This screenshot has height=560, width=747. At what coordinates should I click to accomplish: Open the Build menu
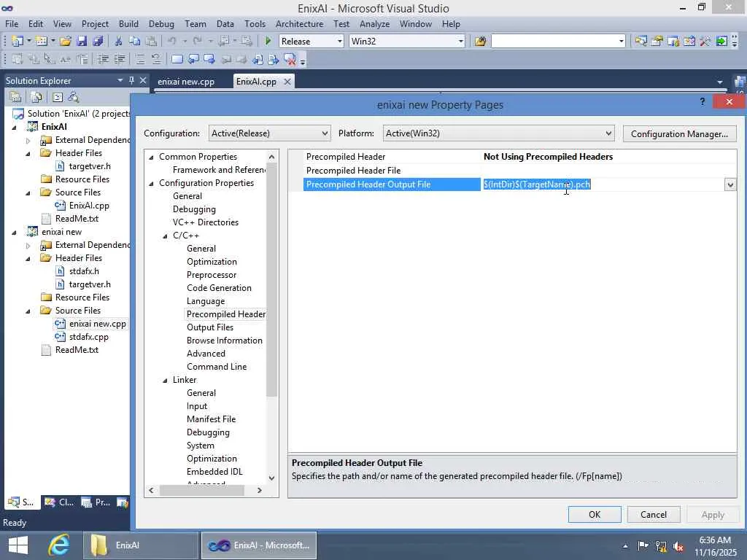click(128, 24)
